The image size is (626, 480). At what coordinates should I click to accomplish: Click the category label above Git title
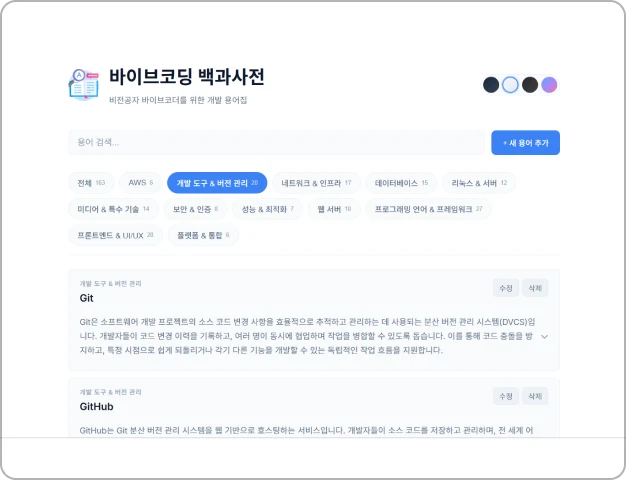(x=110, y=284)
